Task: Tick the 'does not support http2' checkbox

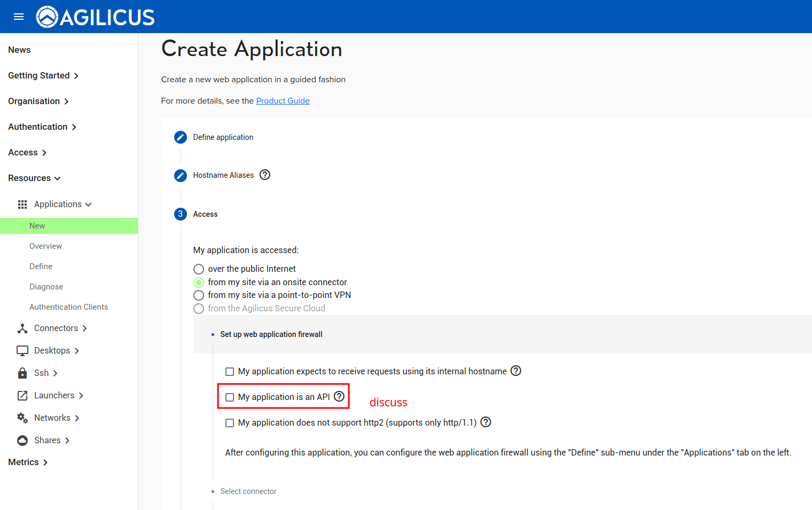Action: pos(230,423)
